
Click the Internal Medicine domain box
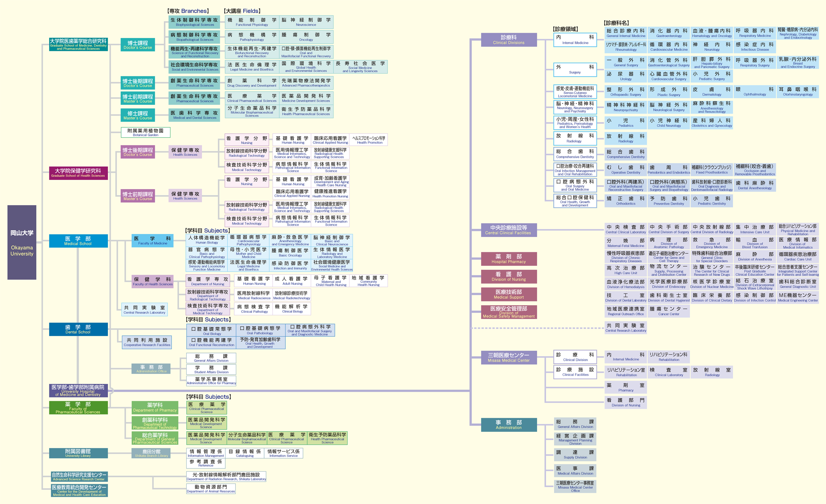point(575,39)
